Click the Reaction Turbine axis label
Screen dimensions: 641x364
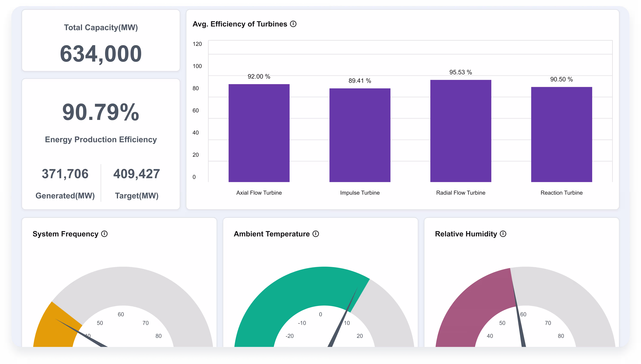tap(562, 193)
